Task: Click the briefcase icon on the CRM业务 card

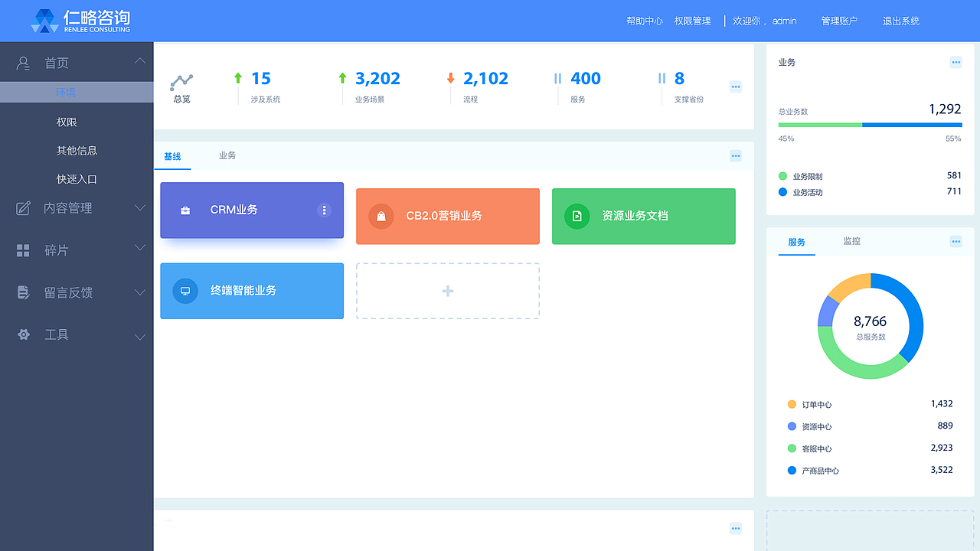Action: tap(185, 210)
